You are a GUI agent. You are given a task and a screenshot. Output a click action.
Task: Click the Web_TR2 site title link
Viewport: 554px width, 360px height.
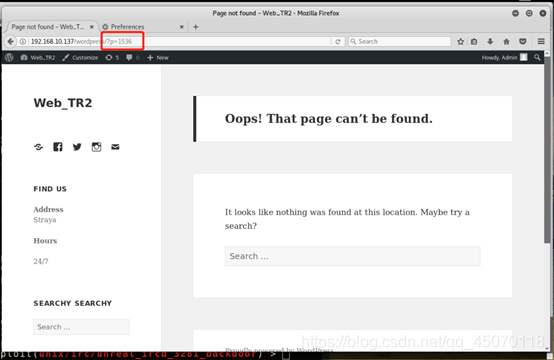click(x=63, y=103)
